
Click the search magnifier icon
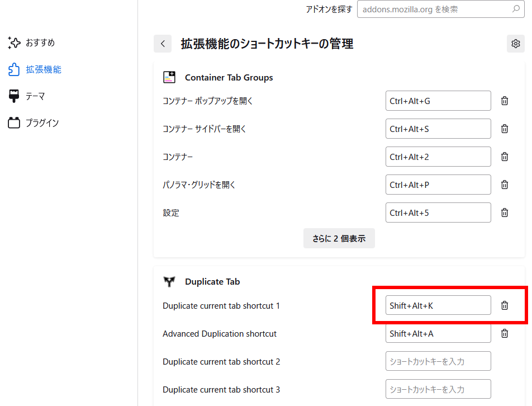pyautogui.click(x=516, y=9)
